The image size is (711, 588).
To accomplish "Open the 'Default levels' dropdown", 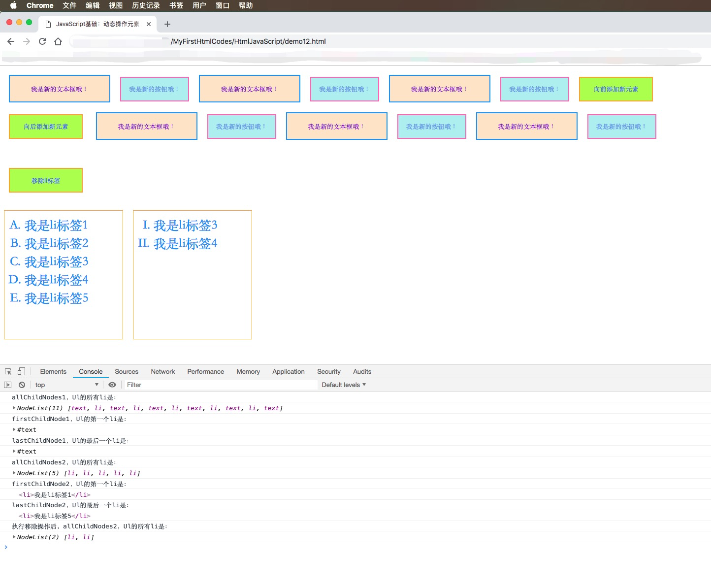I will (343, 385).
